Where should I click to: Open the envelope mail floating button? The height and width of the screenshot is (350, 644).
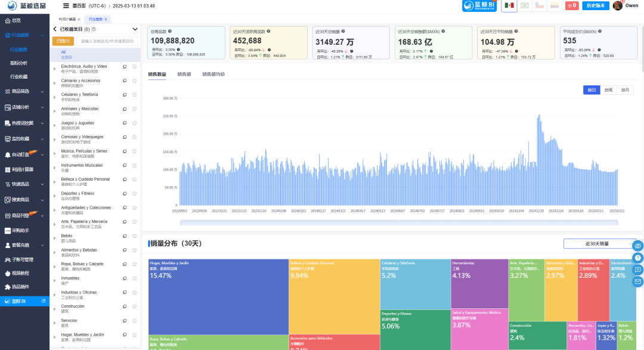click(637, 282)
